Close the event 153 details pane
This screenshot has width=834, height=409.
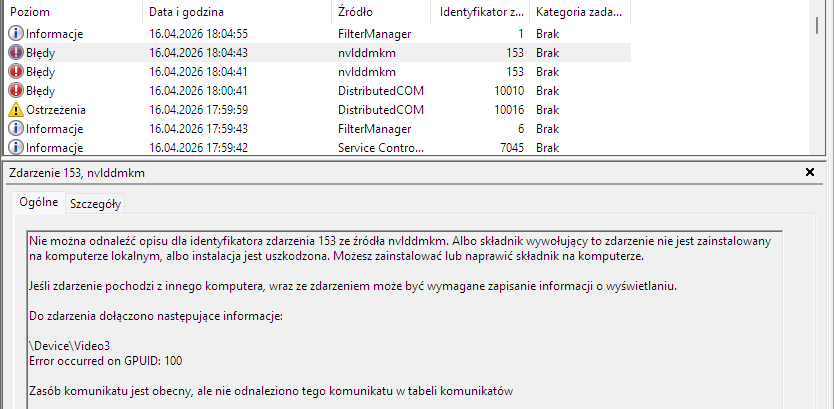tap(810, 173)
